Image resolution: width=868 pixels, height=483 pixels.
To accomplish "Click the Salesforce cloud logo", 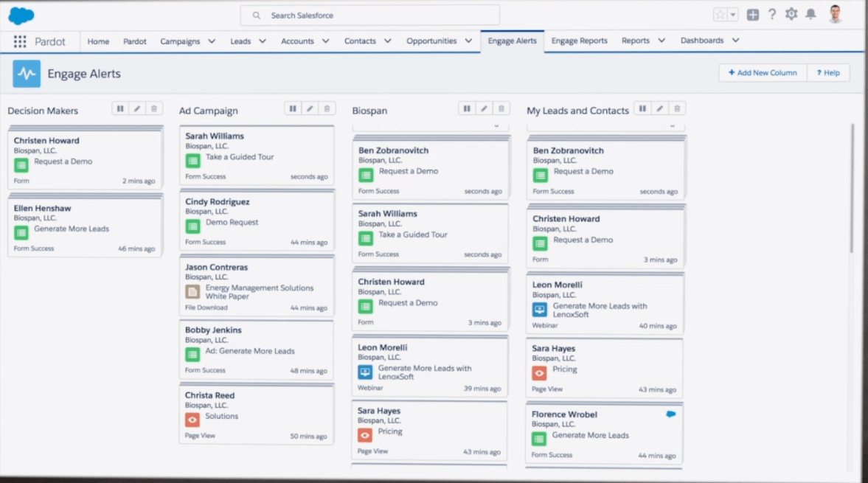I will tap(21, 15).
